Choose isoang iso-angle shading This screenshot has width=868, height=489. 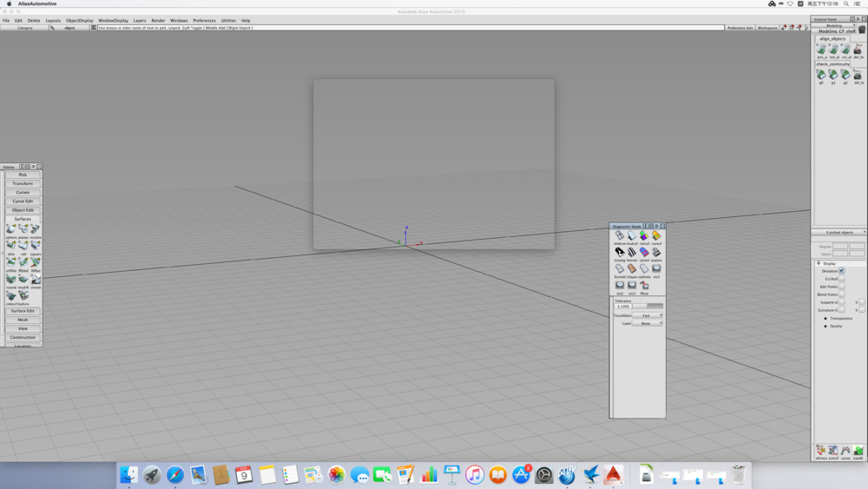(620, 254)
